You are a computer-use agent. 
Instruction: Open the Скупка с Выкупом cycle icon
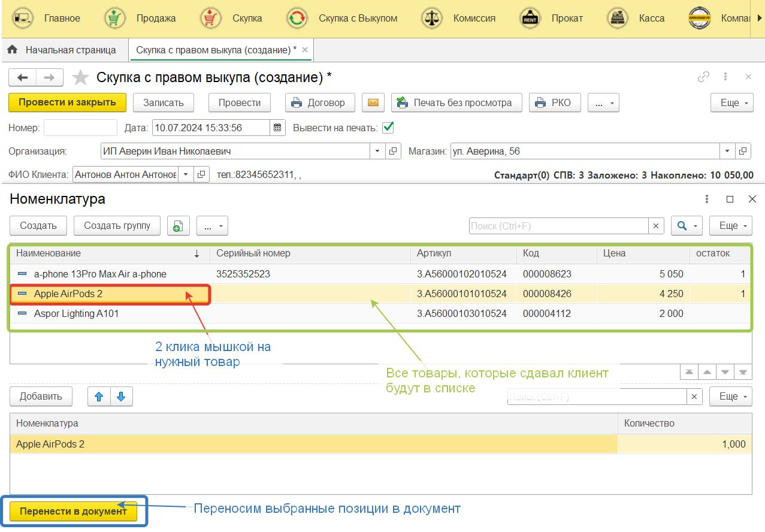tap(297, 18)
